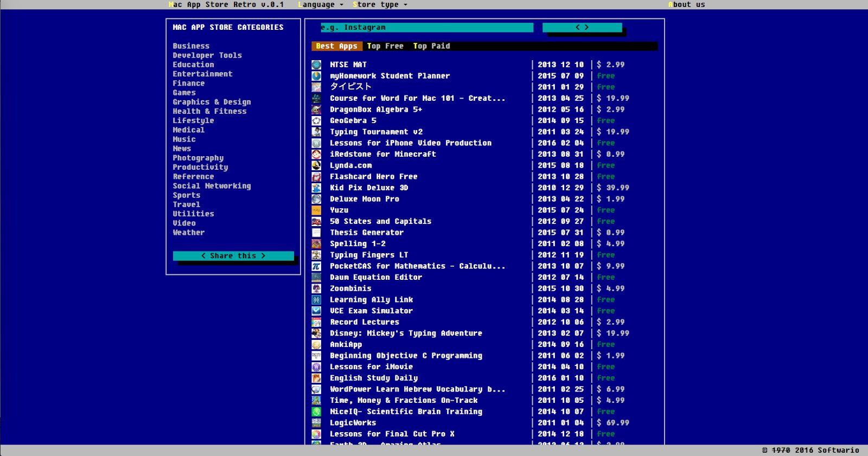Open Lessons for iPhone Video Production entry

pos(411,143)
